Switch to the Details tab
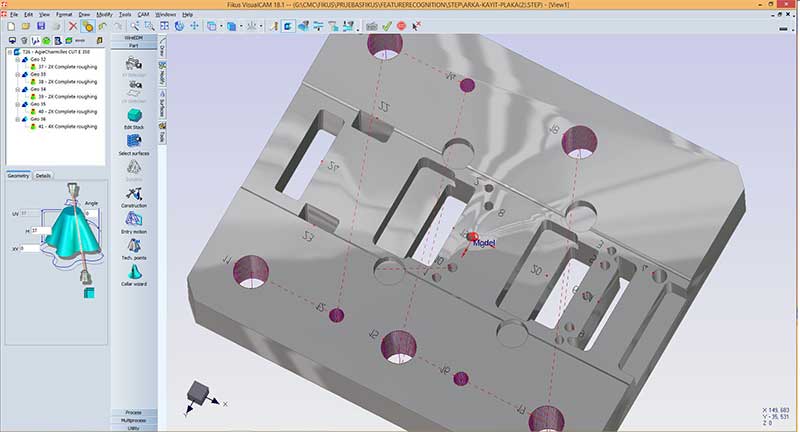The width and height of the screenshot is (800, 432). click(x=43, y=175)
